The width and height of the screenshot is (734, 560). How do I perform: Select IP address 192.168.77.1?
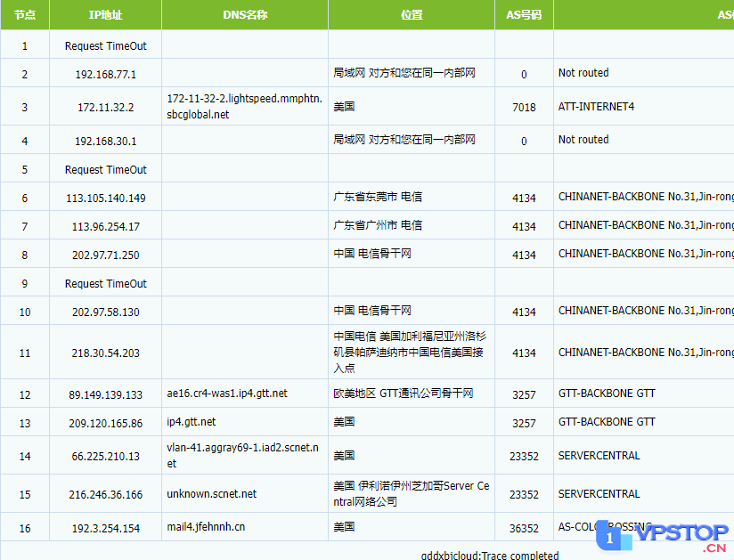click(x=106, y=75)
